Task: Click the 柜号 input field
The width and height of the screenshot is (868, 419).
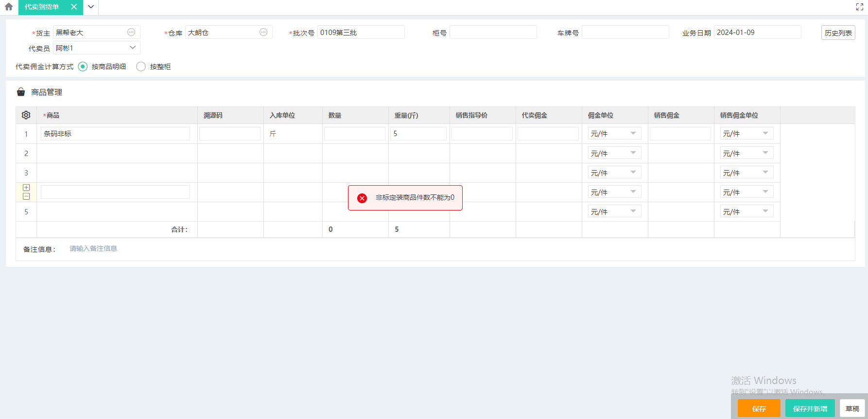Action: pos(493,32)
